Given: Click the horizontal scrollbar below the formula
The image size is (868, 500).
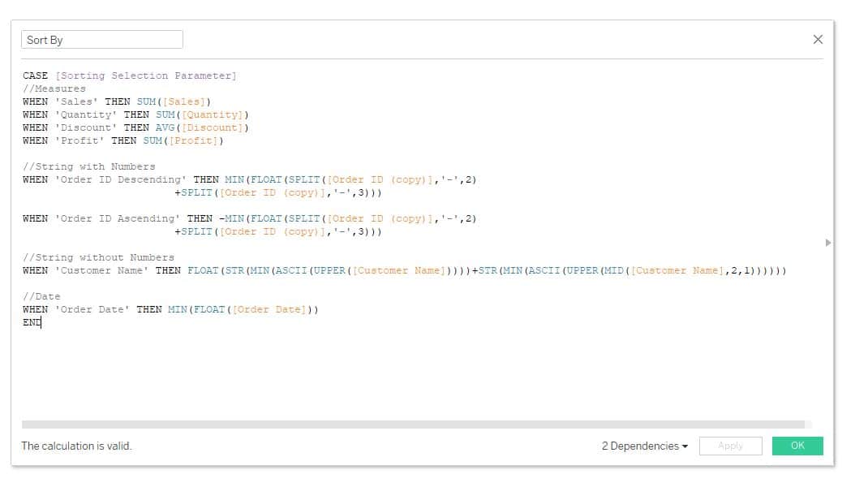Looking at the screenshot, I should point(413,425).
